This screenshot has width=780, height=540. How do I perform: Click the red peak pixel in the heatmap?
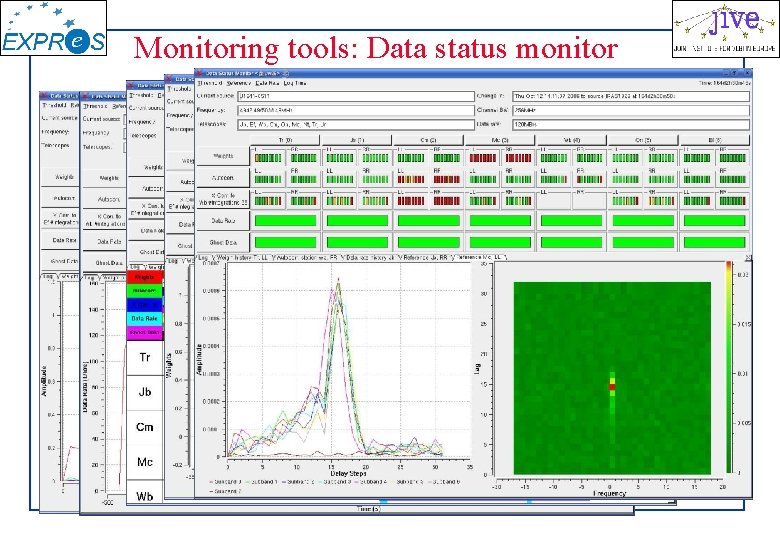(x=612, y=386)
